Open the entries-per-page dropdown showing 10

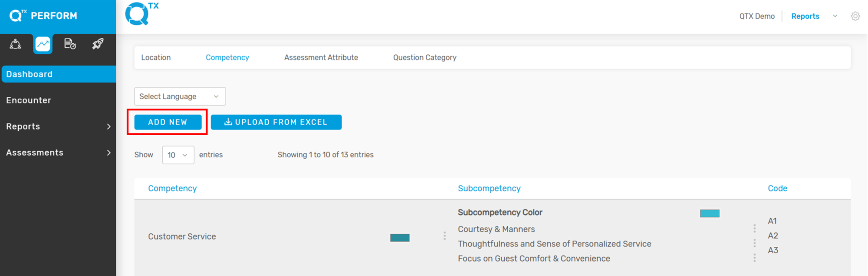pos(178,155)
